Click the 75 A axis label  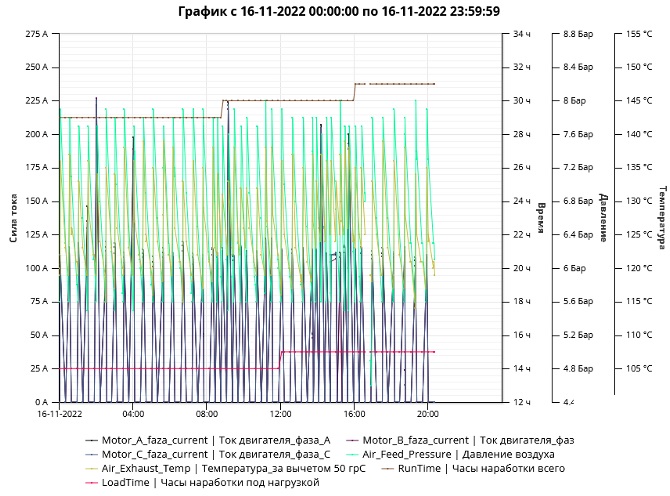[x=38, y=302]
